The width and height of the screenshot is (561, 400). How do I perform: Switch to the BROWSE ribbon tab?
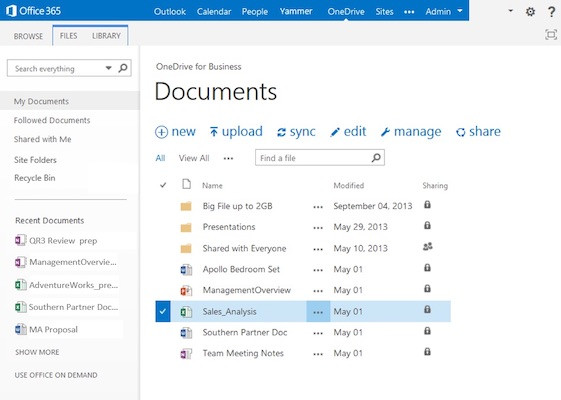click(28, 36)
